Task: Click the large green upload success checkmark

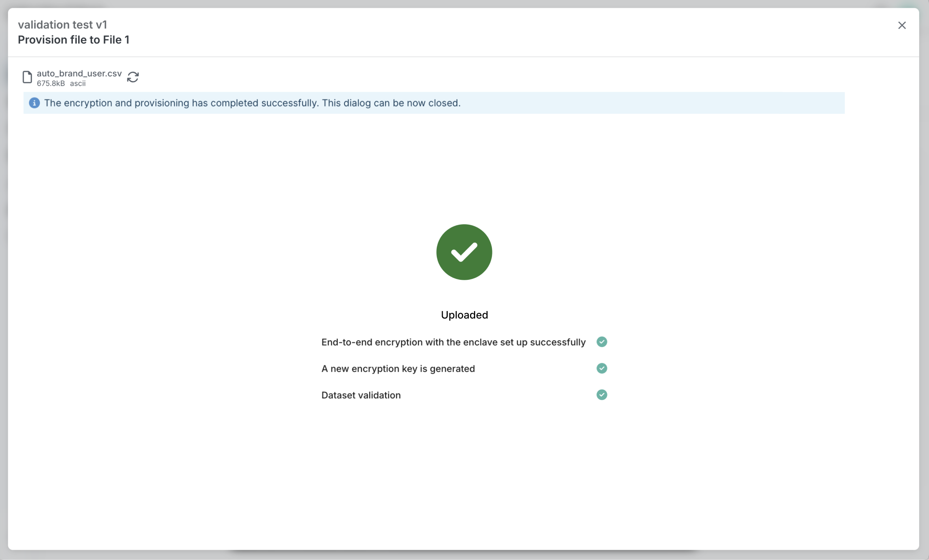Action: pos(464,252)
